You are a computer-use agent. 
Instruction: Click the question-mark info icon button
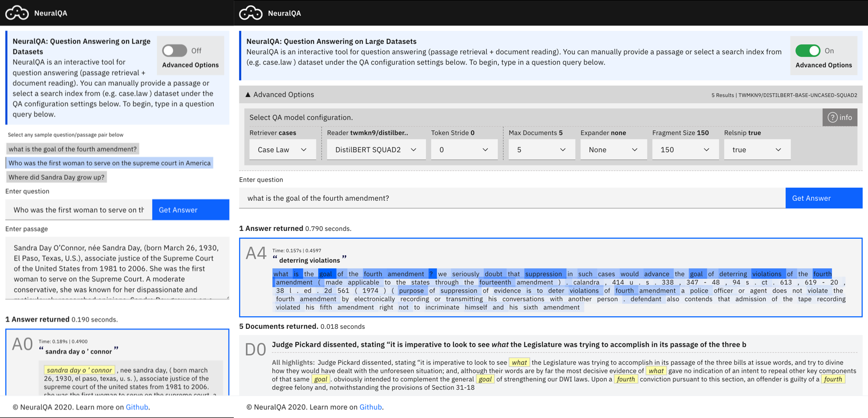[x=840, y=117]
